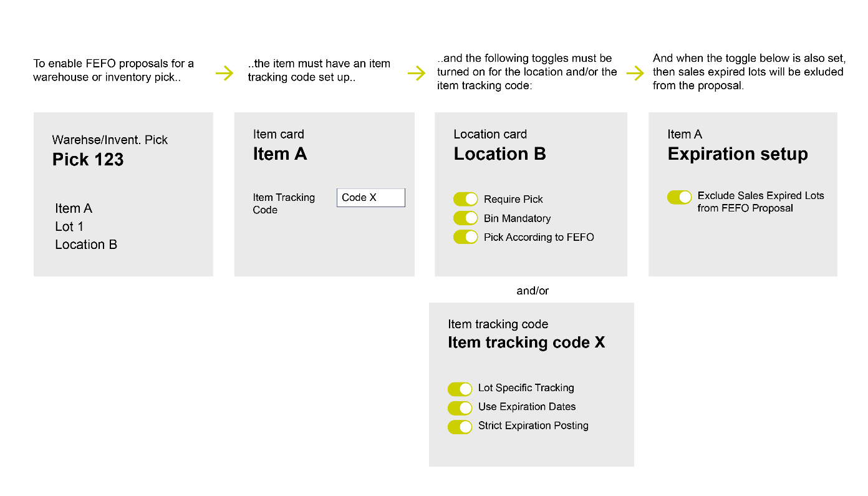The image size is (868, 496).
Task: Toggle the Require Pick switch
Action: click(x=465, y=199)
